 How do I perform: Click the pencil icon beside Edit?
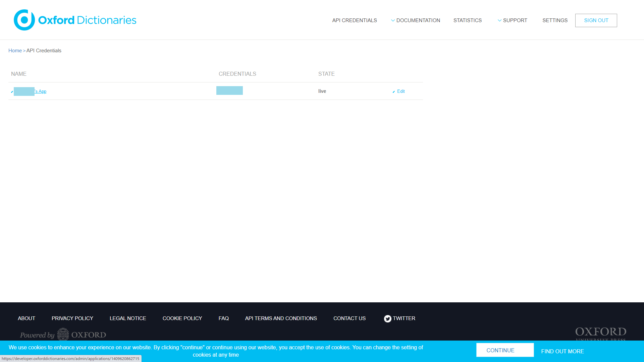point(394,92)
